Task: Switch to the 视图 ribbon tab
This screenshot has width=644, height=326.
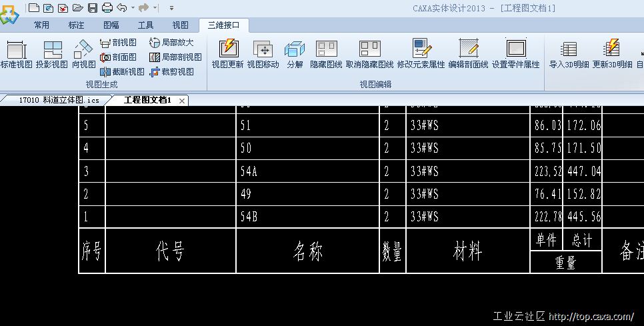Action: point(180,25)
